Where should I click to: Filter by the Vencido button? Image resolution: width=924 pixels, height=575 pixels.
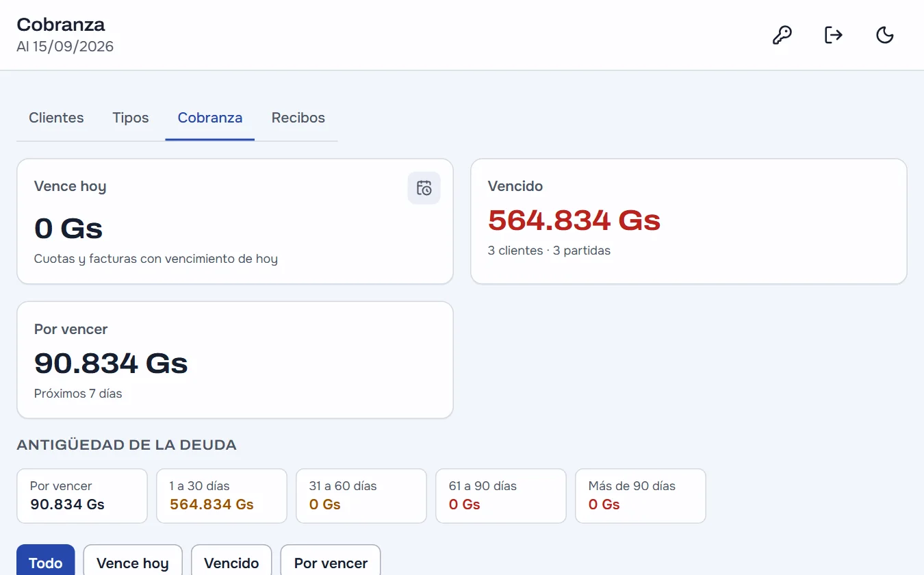(x=231, y=563)
